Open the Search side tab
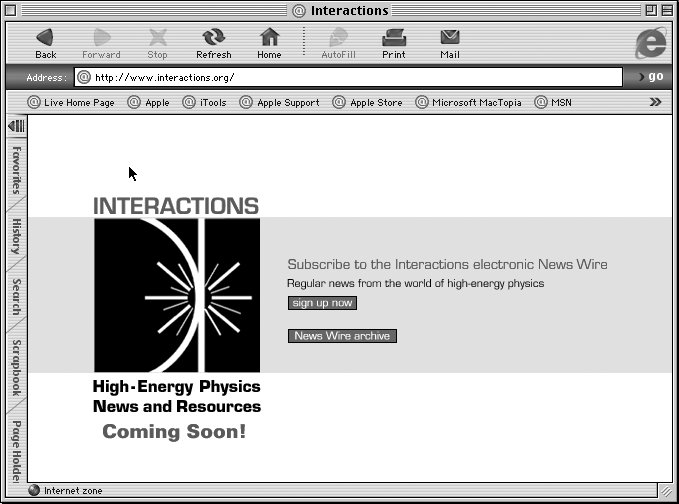Viewport: 679px width, 504px height. pos(16,297)
